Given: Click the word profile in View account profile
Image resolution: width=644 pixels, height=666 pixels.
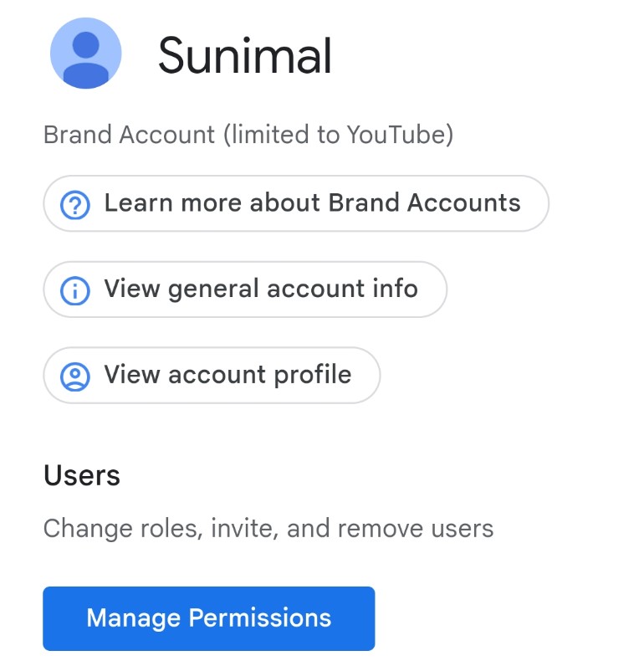Looking at the screenshot, I should point(313,376).
